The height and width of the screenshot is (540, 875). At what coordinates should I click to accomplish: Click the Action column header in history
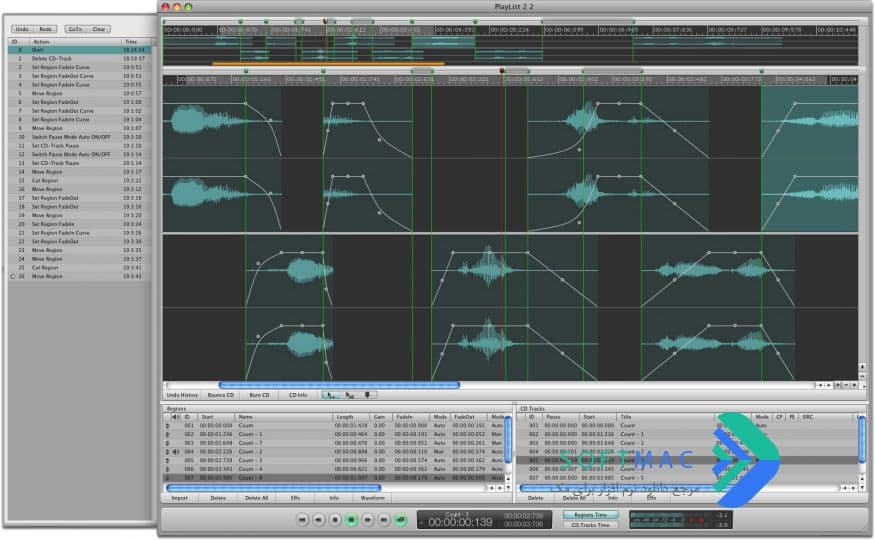point(75,41)
